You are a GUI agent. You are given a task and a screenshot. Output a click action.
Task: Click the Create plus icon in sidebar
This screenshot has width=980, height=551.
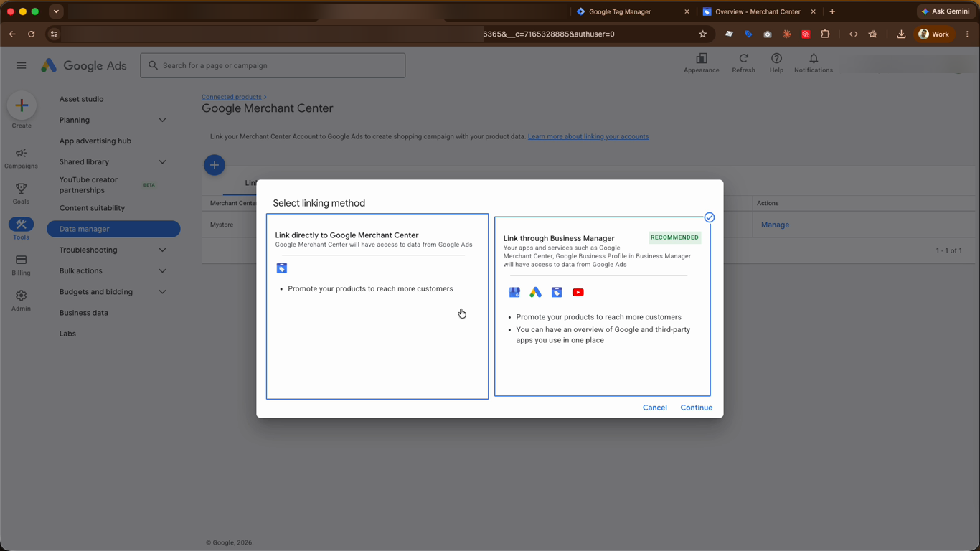[x=22, y=105]
